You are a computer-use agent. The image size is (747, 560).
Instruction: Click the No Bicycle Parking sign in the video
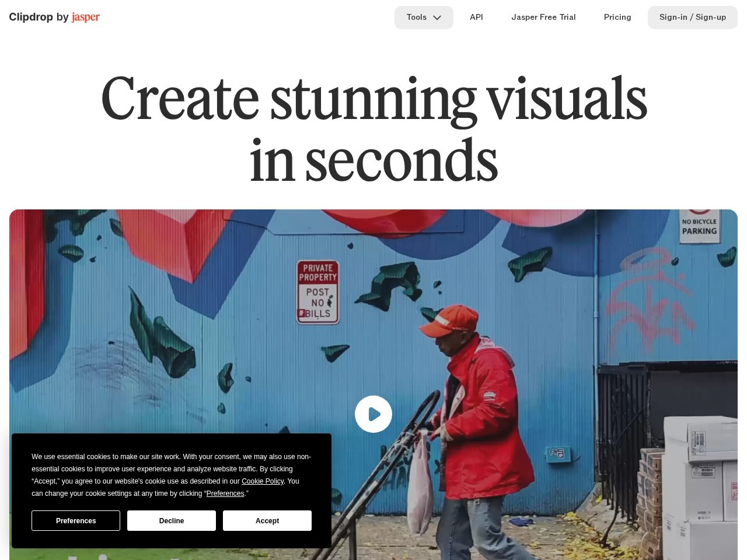(x=699, y=224)
